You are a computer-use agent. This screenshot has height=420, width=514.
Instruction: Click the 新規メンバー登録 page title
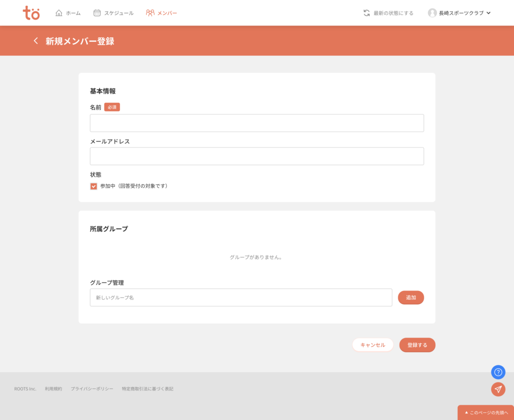pos(80,41)
